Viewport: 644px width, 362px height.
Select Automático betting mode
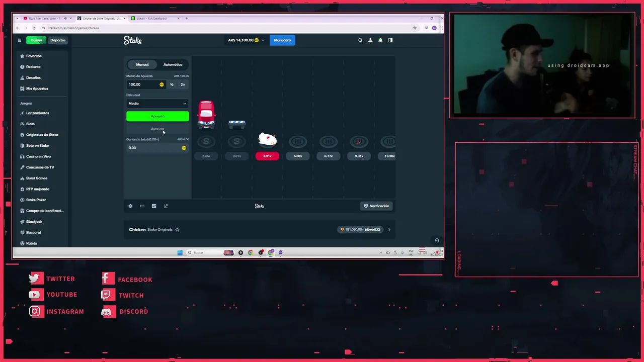coord(173,64)
